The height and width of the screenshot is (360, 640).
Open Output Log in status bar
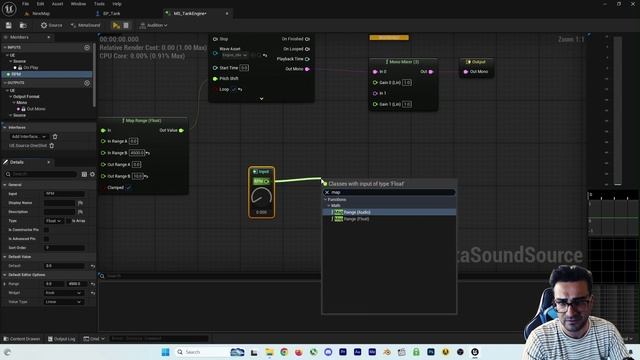(x=61, y=339)
